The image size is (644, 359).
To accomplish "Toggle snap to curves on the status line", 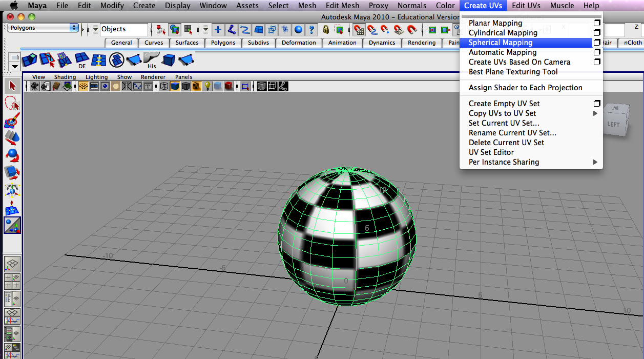I will click(372, 30).
